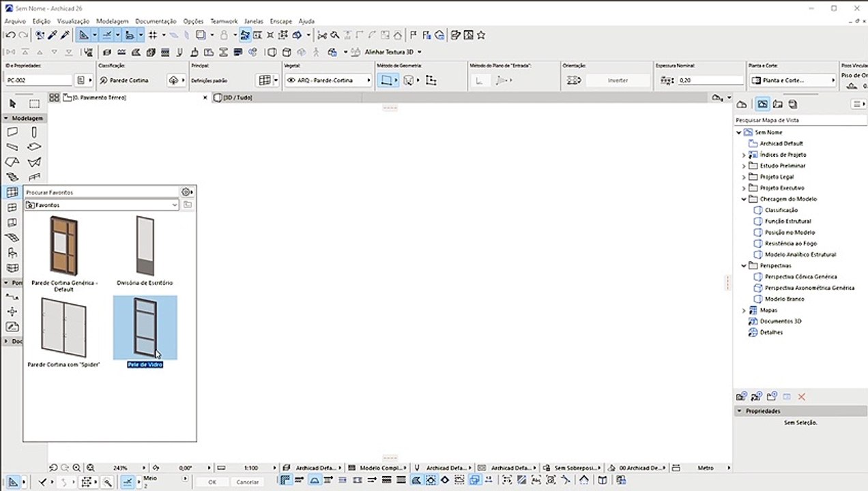Select the Curtain Wall tool
Image resolution: width=868 pixels, height=491 pixels.
coord(12,193)
